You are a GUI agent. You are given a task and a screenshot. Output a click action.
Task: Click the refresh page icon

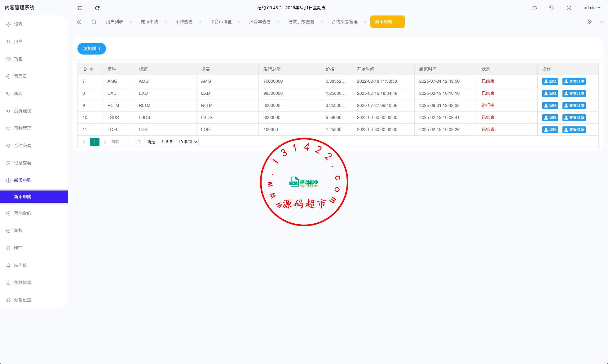click(x=97, y=8)
